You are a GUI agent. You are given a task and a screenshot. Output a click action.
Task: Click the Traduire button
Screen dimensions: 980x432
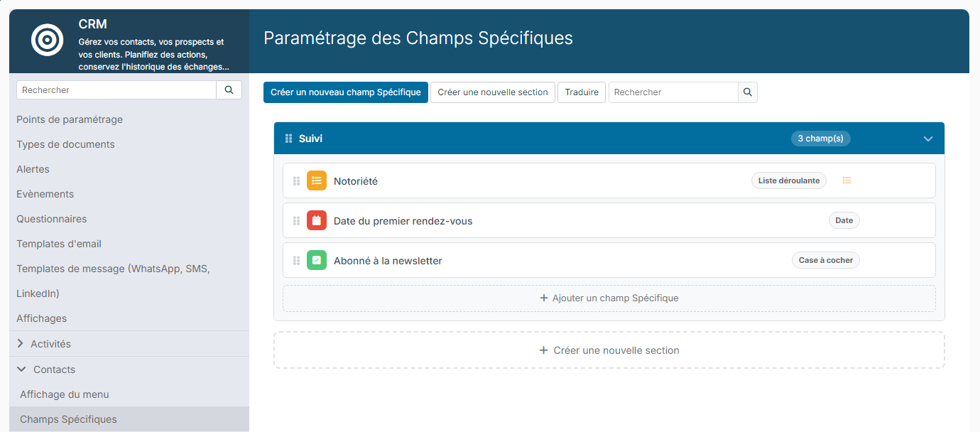point(582,92)
